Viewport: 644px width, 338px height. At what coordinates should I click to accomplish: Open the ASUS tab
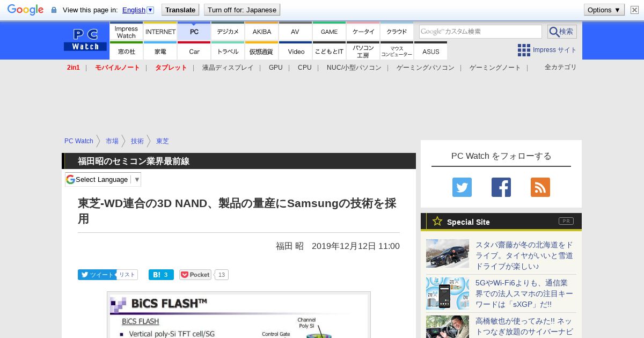[x=430, y=51]
